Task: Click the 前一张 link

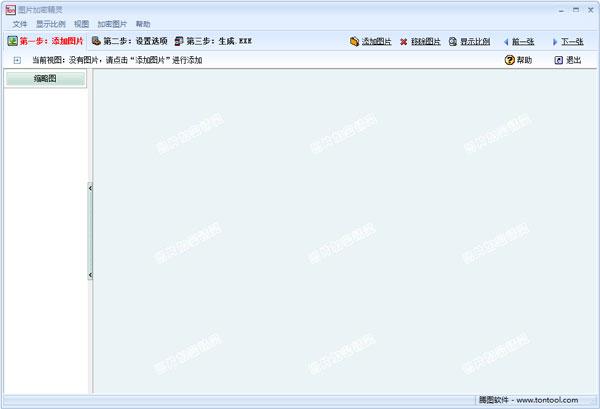Action: [523, 41]
